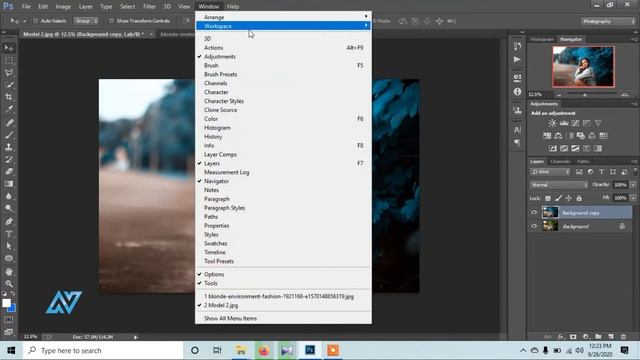Choose Actions in the Window menu

(x=283, y=48)
